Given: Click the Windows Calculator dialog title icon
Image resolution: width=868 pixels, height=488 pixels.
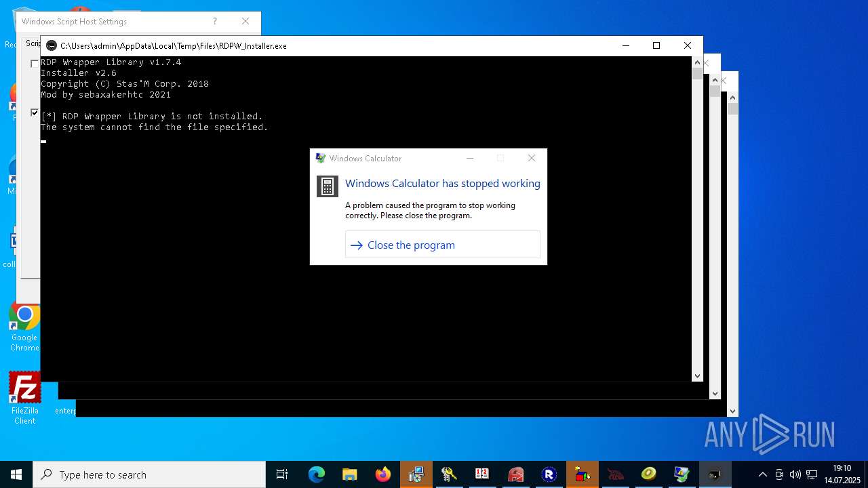Looking at the screenshot, I should tap(321, 158).
